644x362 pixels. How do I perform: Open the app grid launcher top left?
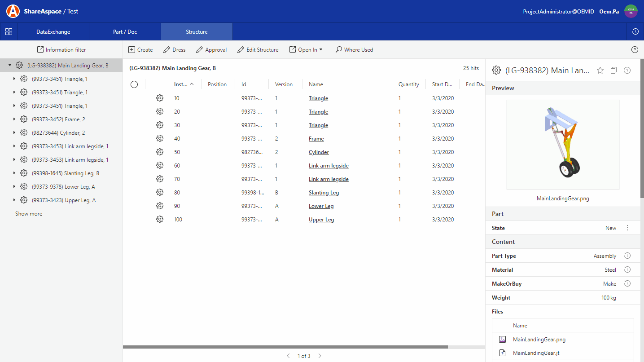[9, 31]
